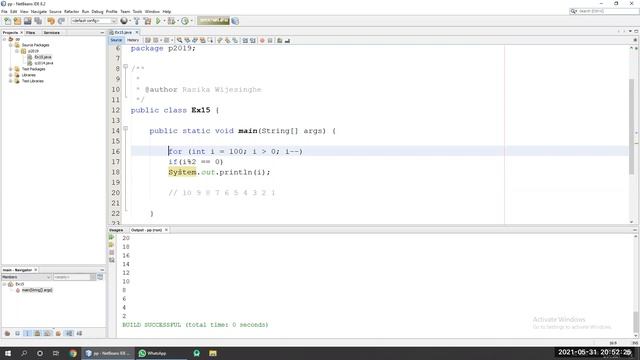640x360 pixels.
Task: Click the Uncomment lines editor toolbar icon
Action: point(287,40)
